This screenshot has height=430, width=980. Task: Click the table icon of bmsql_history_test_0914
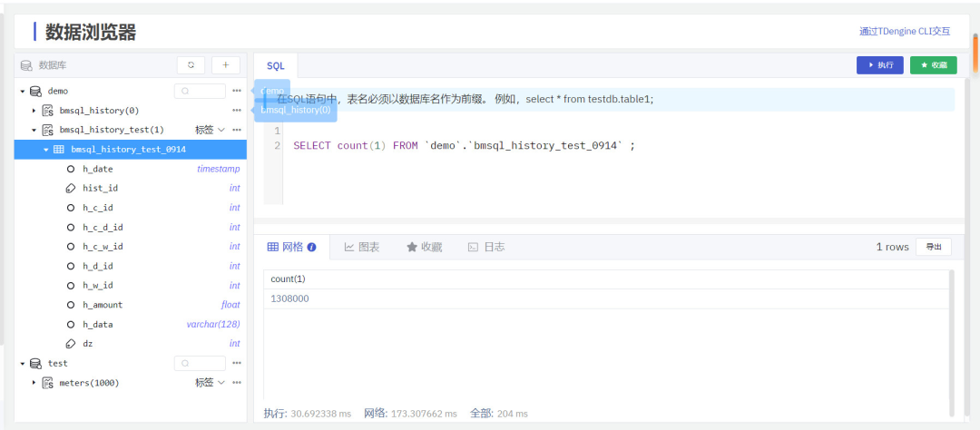tap(58, 150)
